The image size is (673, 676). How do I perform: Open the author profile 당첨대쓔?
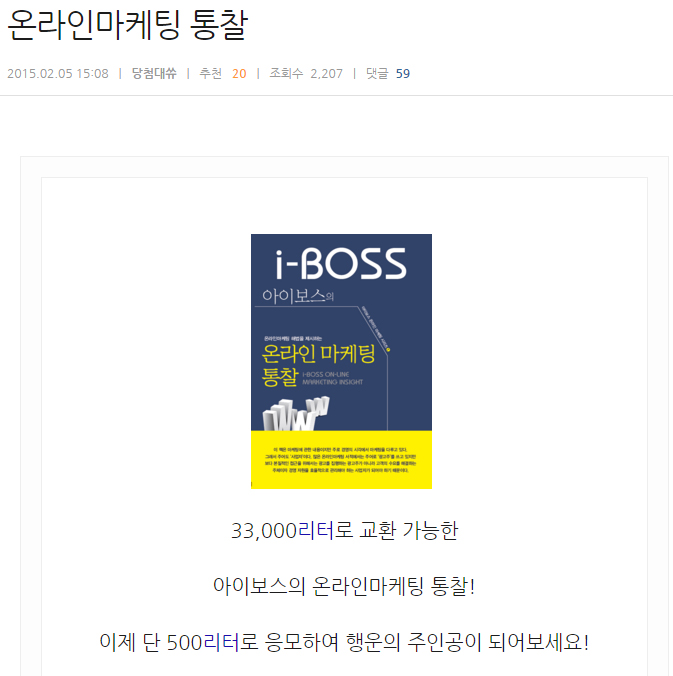point(154,73)
